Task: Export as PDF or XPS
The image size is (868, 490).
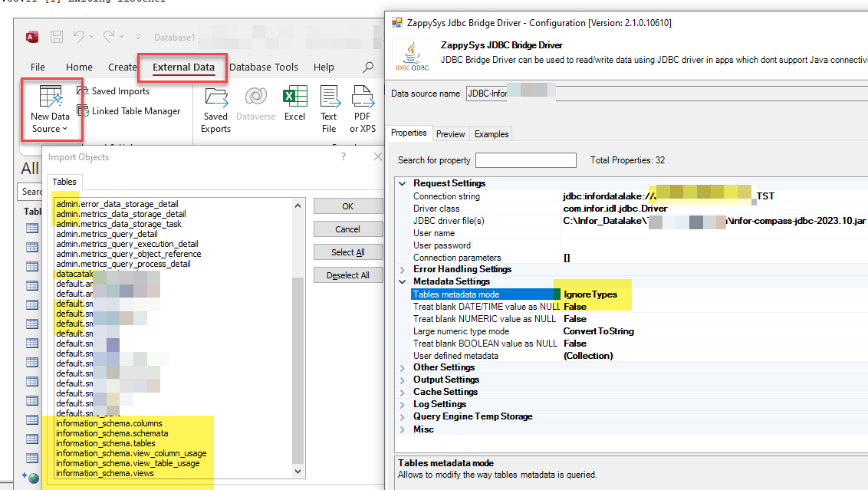Action: [363, 110]
